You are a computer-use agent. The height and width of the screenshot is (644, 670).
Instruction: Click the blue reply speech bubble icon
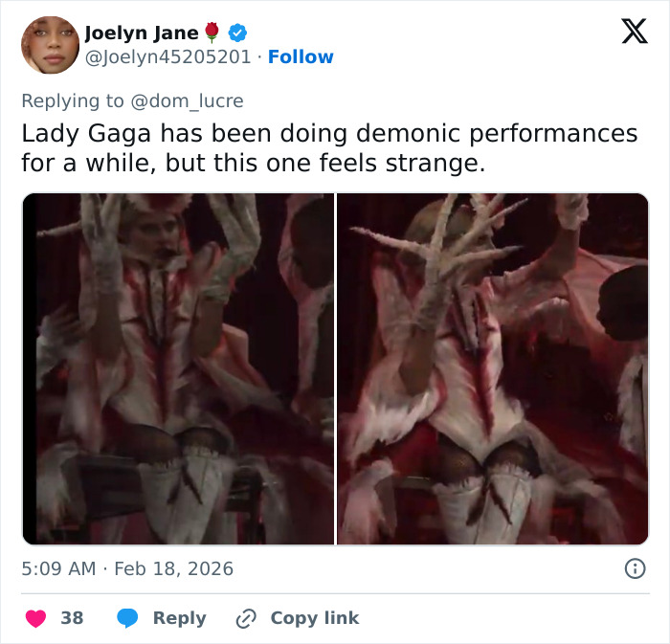pyautogui.click(x=127, y=618)
